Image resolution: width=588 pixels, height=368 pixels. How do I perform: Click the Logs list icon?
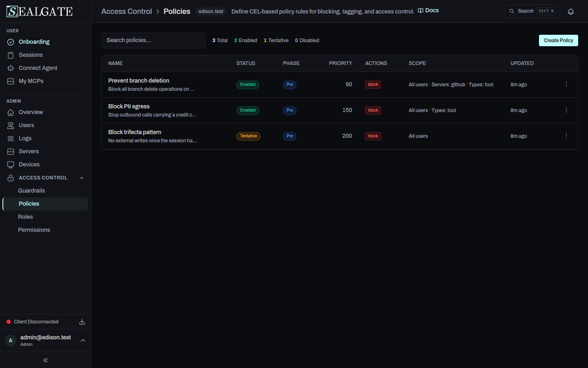coord(11,138)
